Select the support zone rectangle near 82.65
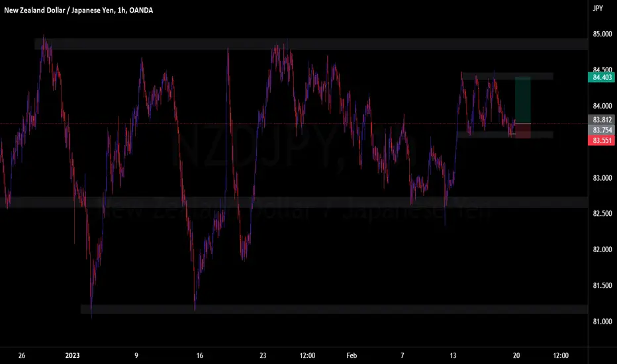617x364 pixels. [x=294, y=203]
